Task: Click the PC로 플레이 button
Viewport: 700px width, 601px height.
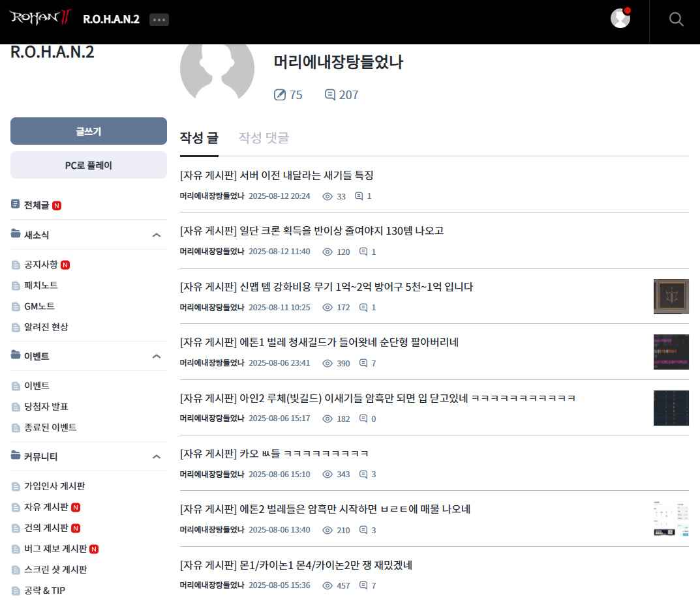Action: click(x=89, y=166)
